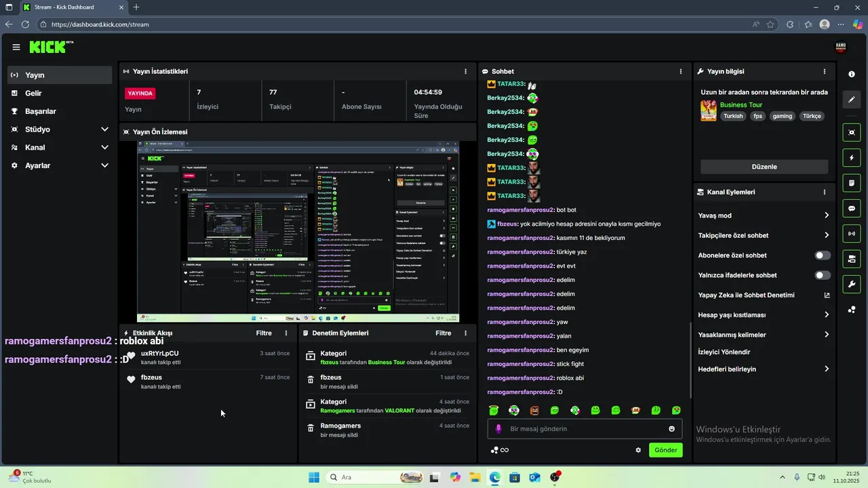This screenshot has height=488, width=868.
Task: Toggle Abonelere özel sohbet switch
Action: (823, 256)
